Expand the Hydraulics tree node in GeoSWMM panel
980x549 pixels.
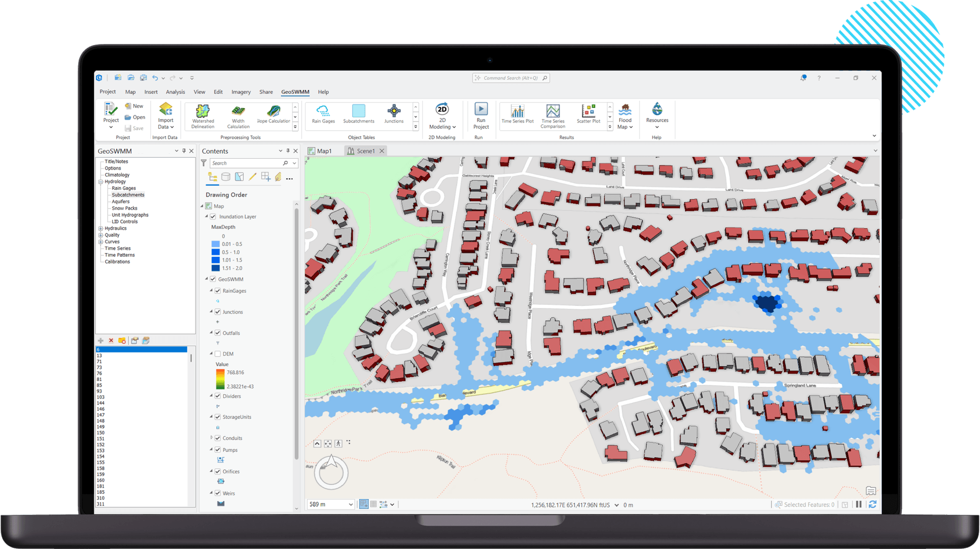pyautogui.click(x=101, y=228)
